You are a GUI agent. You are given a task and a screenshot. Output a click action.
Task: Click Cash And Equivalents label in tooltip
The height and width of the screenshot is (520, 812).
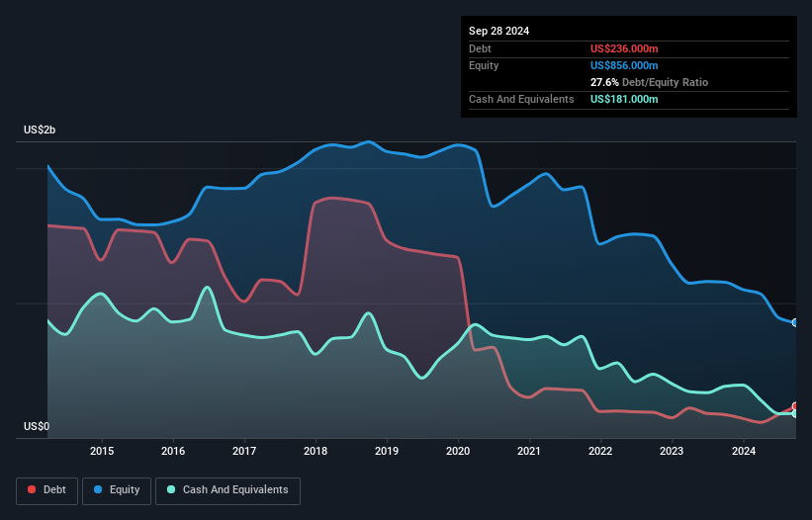point(521,99)
